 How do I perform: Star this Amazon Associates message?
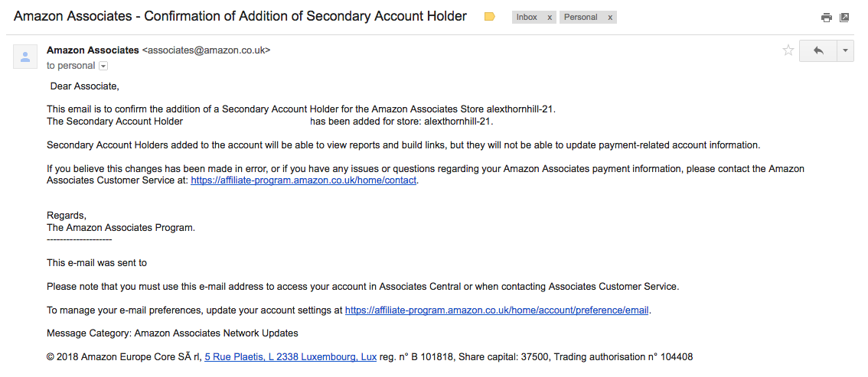788,51
